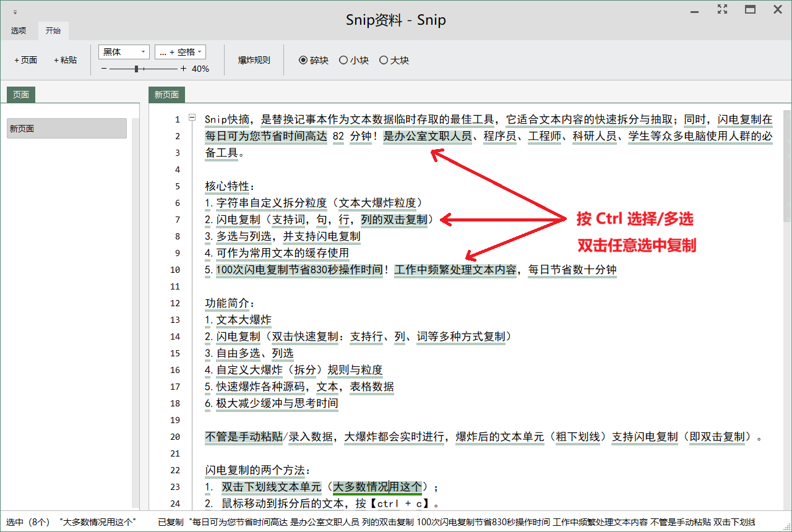Click the text unit 列的双击复制
792x532 pixels.
point(394,220)
